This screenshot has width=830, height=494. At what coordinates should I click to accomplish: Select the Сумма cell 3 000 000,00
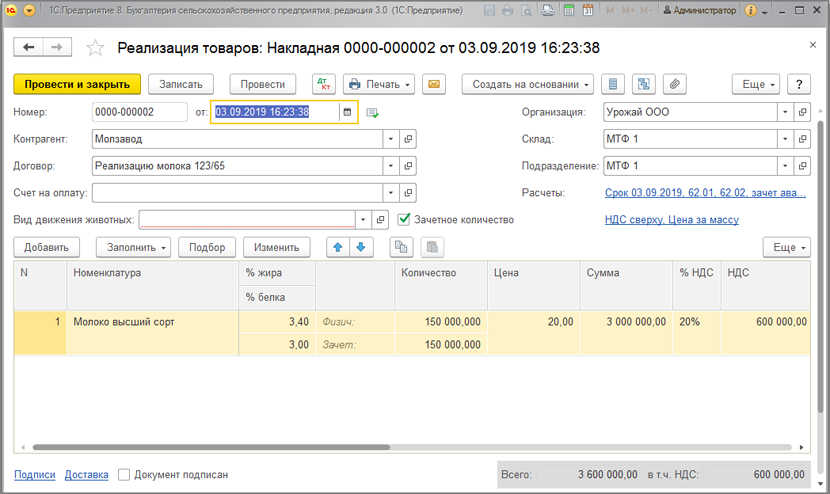click(626, 333)
